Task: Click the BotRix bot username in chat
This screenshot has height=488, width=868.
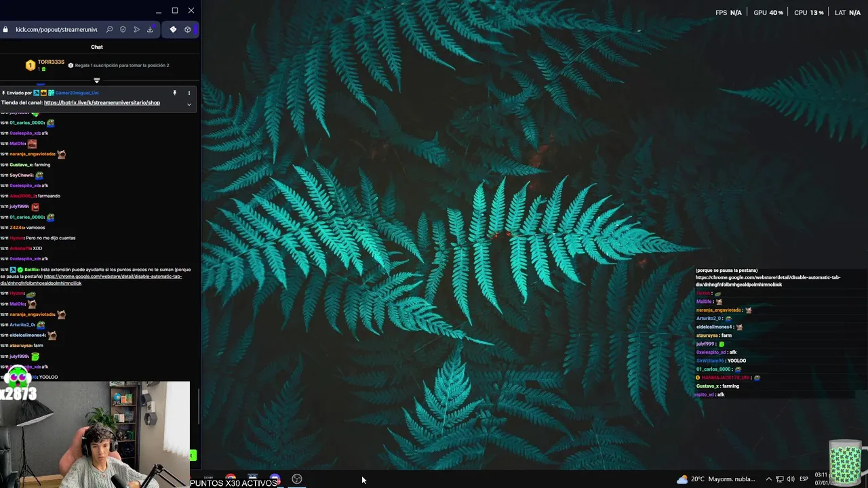Action: click(31, 270)
